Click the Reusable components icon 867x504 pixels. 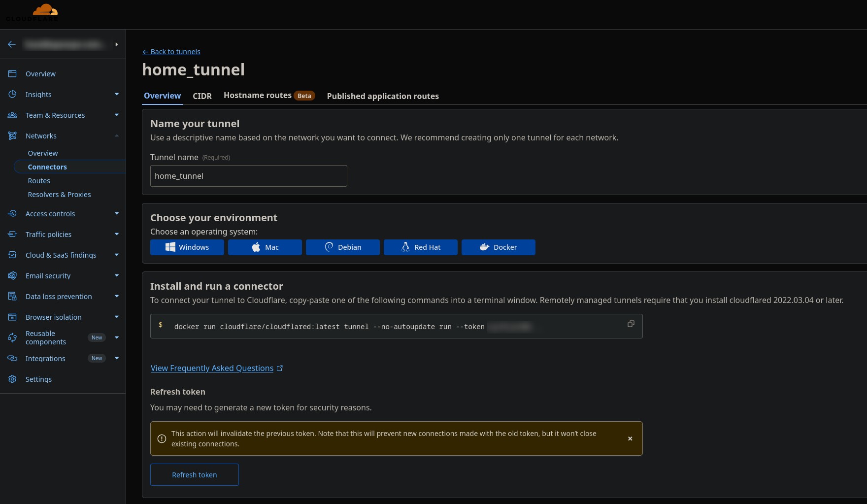pos(12,338)
